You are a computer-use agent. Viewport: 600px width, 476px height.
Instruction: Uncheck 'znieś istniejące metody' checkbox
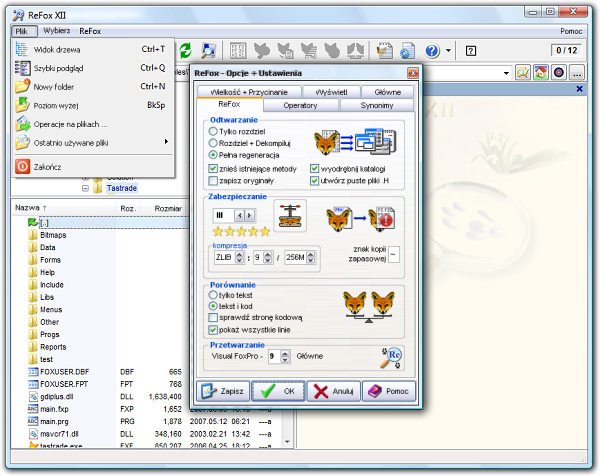(x=212, y=168)
